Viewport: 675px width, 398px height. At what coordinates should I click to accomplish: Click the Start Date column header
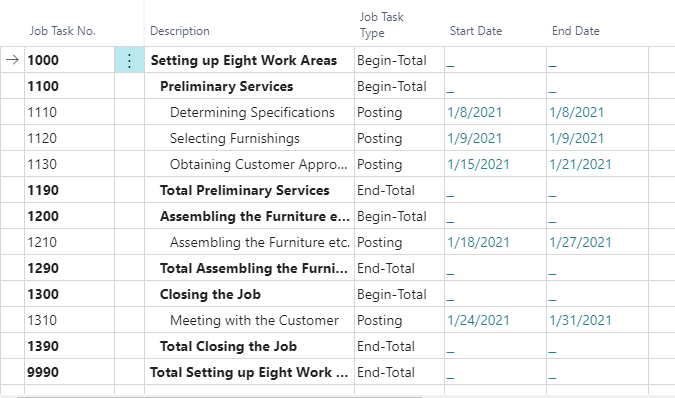click(476, 31)
